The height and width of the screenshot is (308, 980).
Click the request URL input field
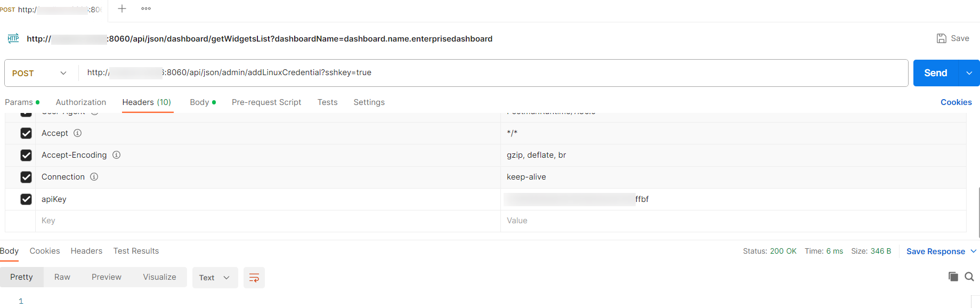tap(480, 72)
